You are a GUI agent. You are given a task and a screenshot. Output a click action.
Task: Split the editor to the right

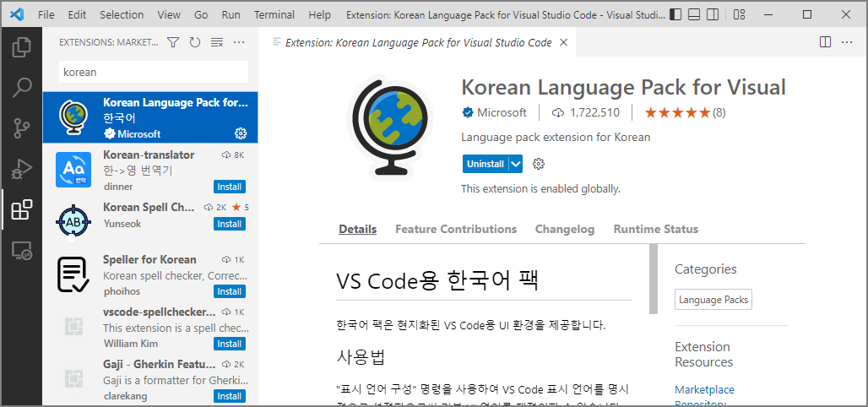(x=826, y=42)
